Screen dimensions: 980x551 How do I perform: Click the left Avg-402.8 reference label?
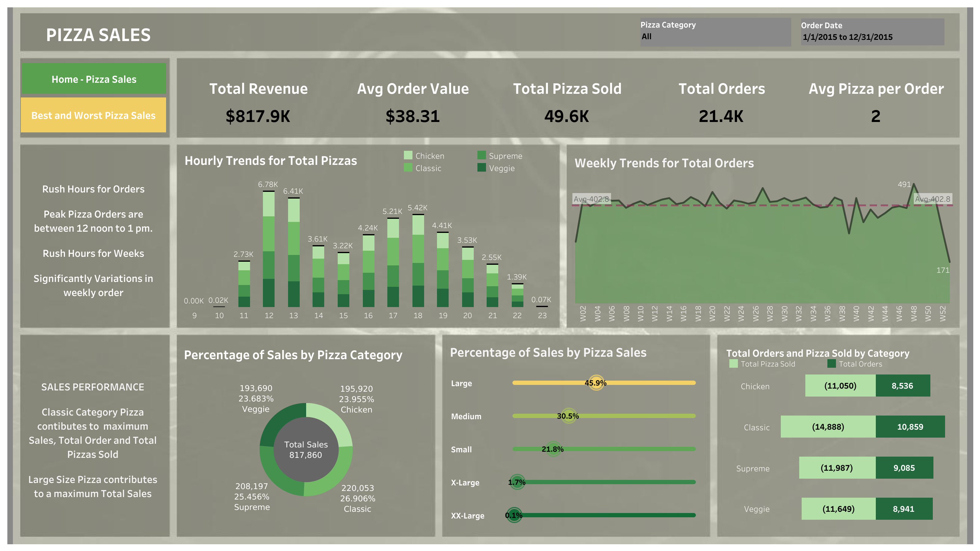(591, 199)
